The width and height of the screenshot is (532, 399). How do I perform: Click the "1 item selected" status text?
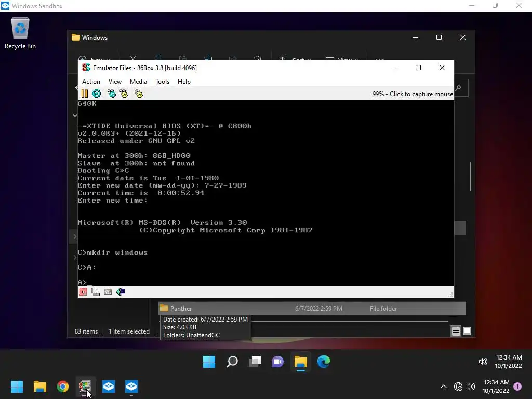[x=129, y=331]
